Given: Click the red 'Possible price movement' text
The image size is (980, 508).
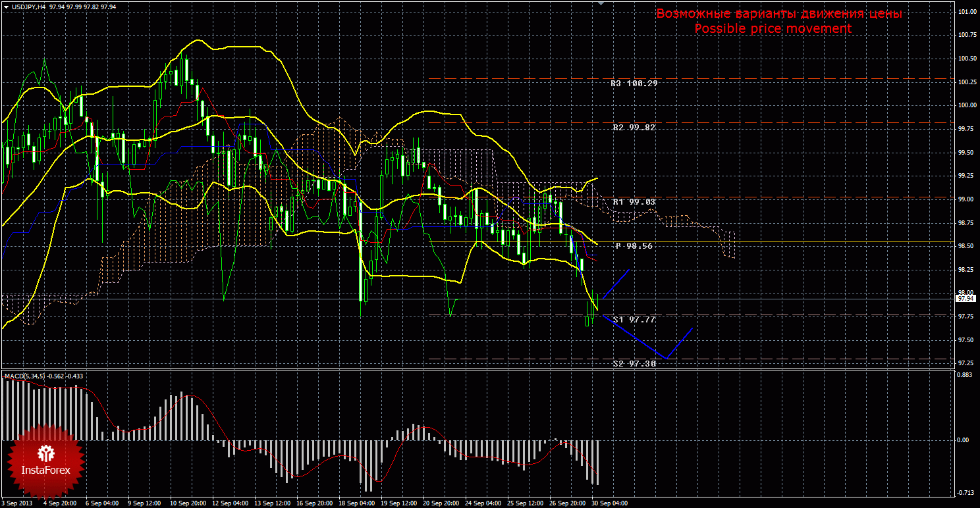Looking at the screenshot, I should [773, 29].
